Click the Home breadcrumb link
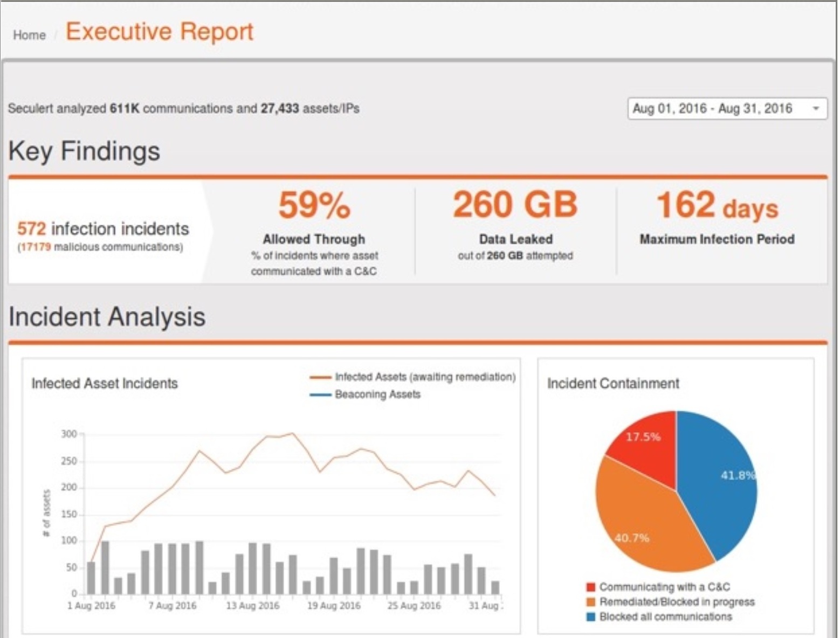The height and width of the screenshot is (638, 840). [29, 35]
